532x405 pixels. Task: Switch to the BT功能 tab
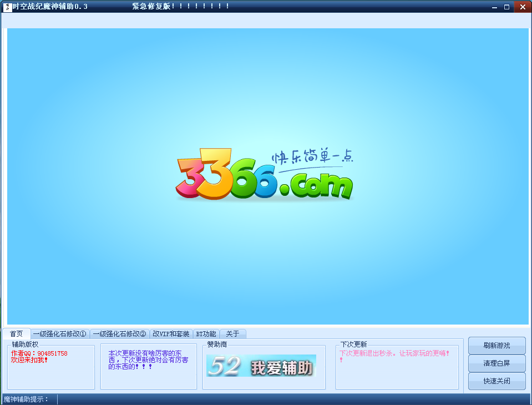(x=206, y=334)
